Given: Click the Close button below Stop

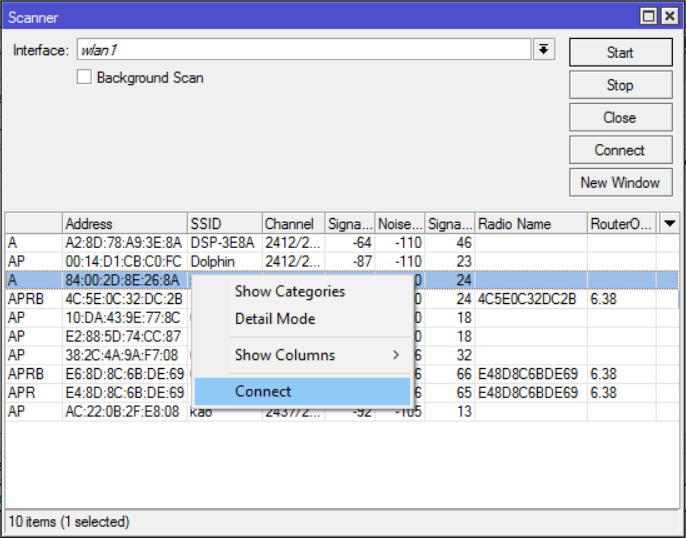Looking at the screenshot, I should pyautogui.click(x=619, y=117).
